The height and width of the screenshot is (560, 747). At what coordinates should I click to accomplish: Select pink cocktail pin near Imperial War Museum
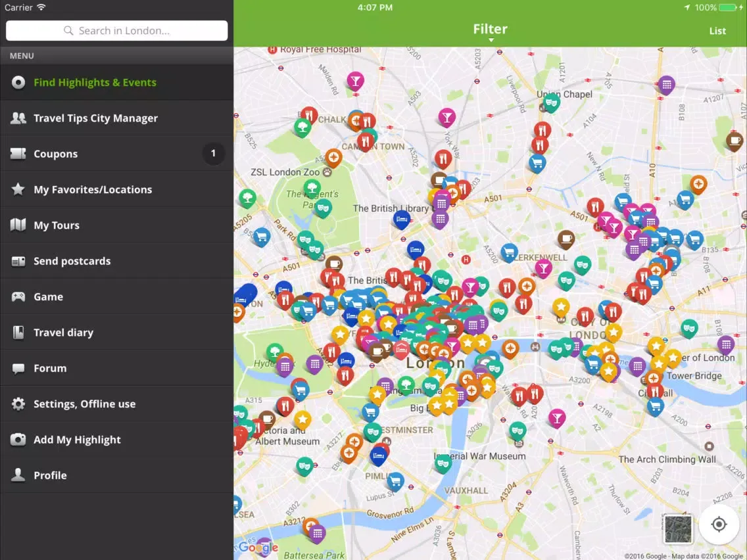click(x=556, y=418)
